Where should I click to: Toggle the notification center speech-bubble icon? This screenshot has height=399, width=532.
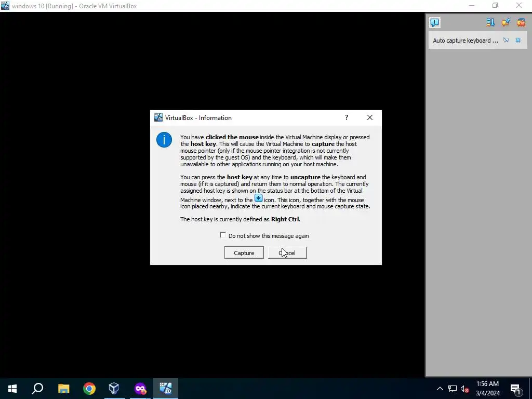tap(435, 22)
